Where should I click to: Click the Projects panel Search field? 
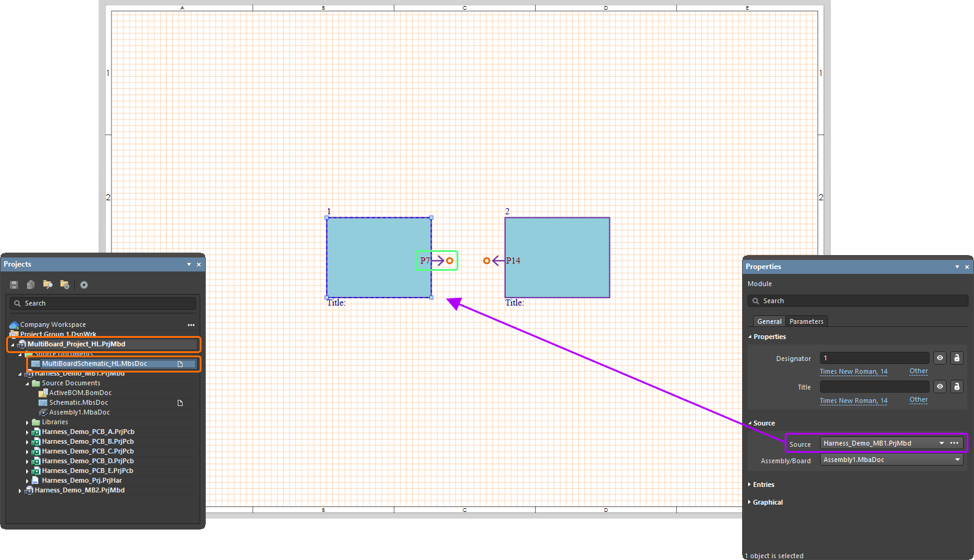point(103,303)
